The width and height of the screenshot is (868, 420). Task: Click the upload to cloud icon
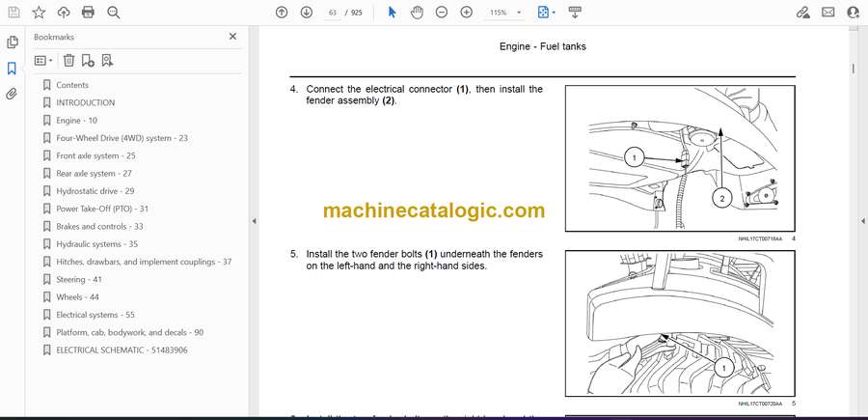[64, 13]
